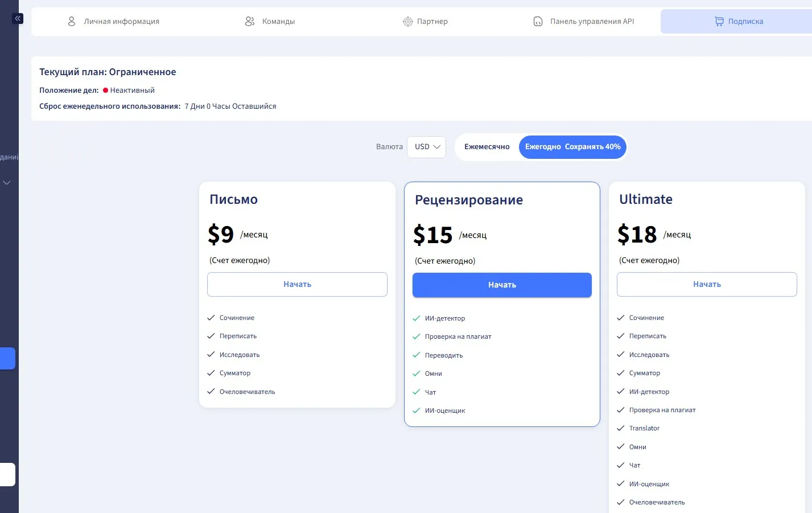Start the Письмо plan with Начать

point(297,284)
